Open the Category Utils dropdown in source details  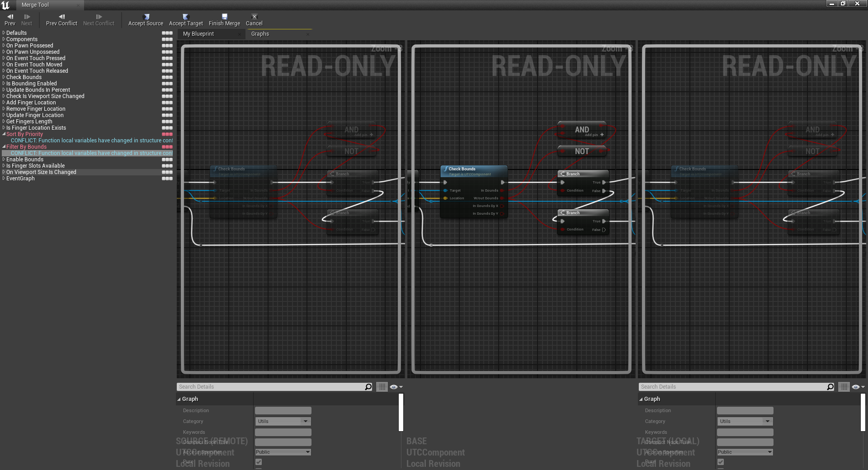click(283, 421)
